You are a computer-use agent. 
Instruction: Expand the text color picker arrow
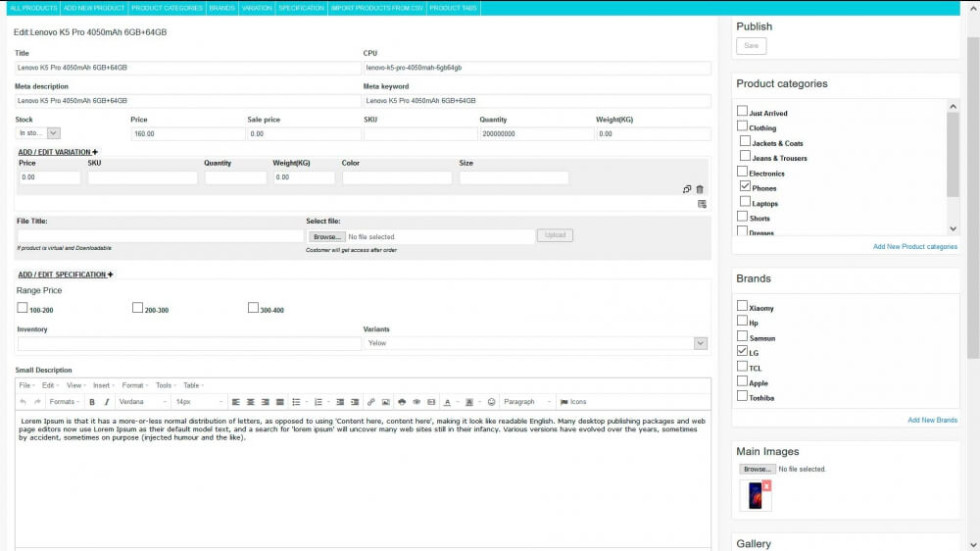pyautogui.click(x=458, y=402)
